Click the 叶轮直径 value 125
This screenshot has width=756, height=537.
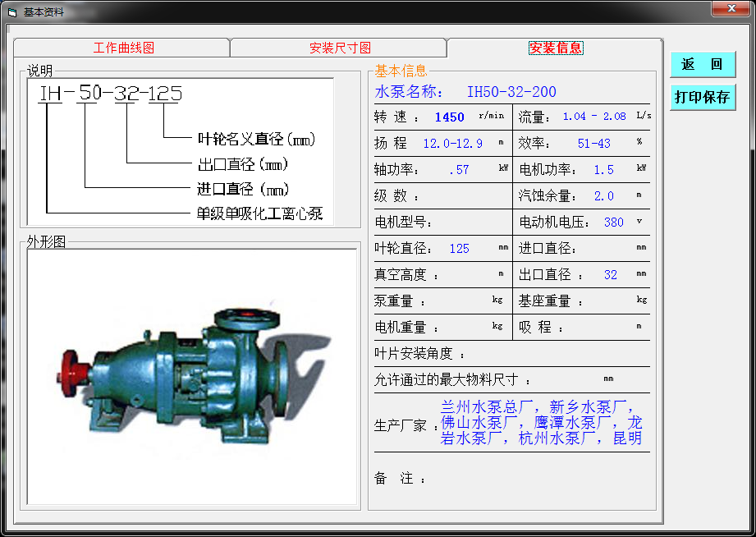click(459, 249)
